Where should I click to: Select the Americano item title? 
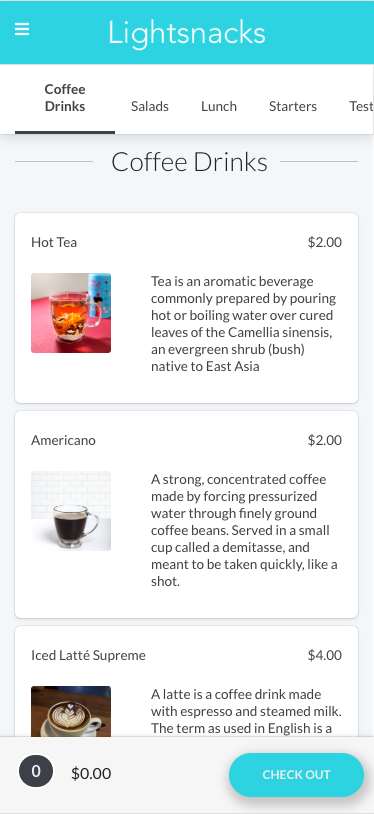tap(63, 440)
